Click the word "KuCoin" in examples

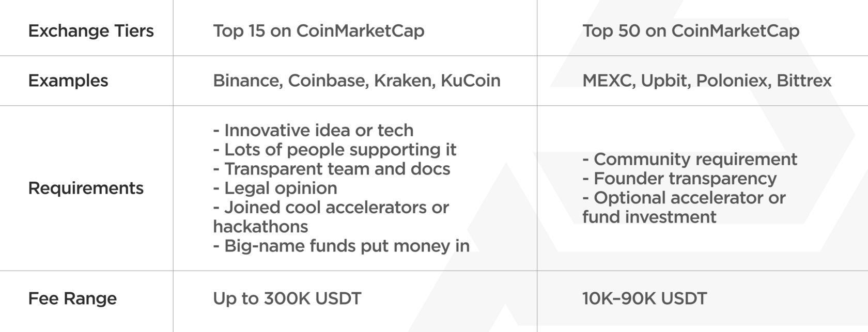coord(470,81)
